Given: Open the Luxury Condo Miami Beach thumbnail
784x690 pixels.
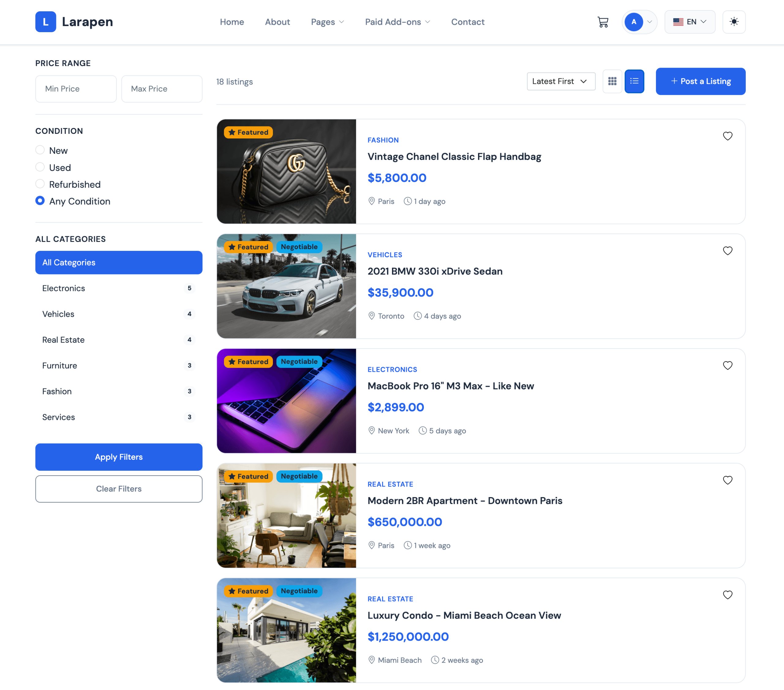Looking at the screenshot, I should [x=286, y=630].
